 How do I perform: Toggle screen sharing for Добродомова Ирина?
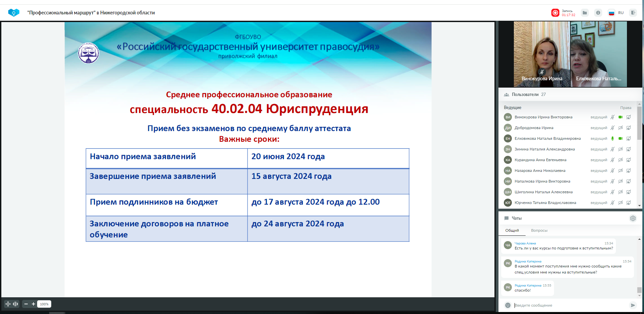pos(629,128)
